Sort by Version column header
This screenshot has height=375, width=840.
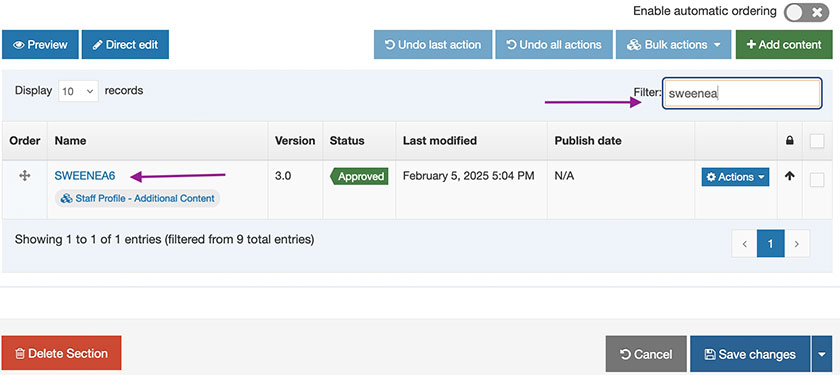(295, 141)
